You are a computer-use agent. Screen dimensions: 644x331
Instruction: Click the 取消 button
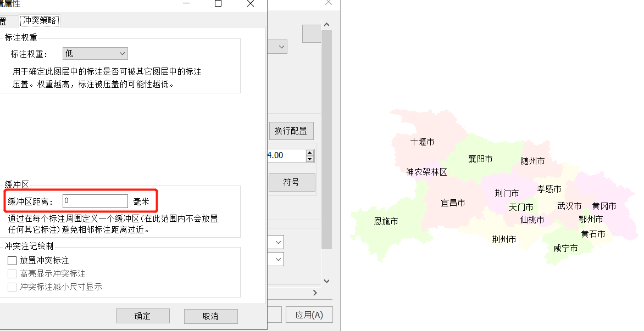(x=210, y=316)
